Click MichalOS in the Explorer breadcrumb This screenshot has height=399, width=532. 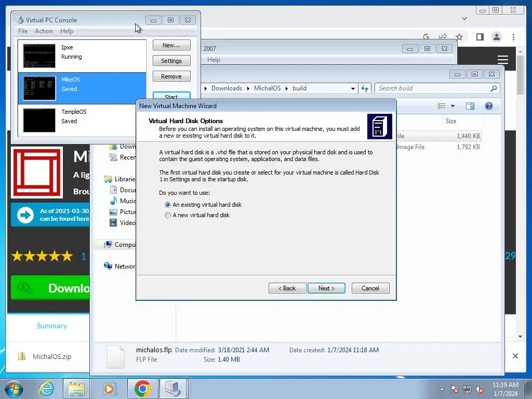point(267,88)
